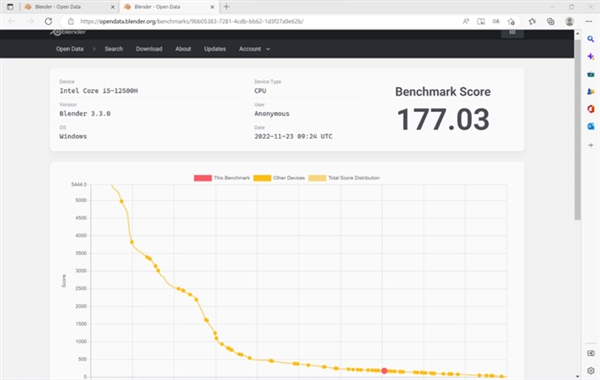Screen dimensions: 600x380
Task: Expand the Account dropdown menu
Action: [x=254, y=49]
